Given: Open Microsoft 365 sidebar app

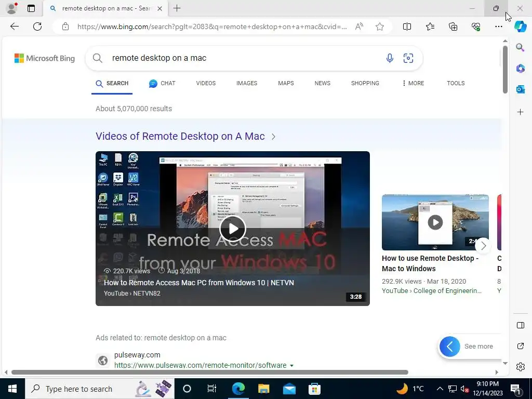Looking at the screenshot, I should (520, 68).
